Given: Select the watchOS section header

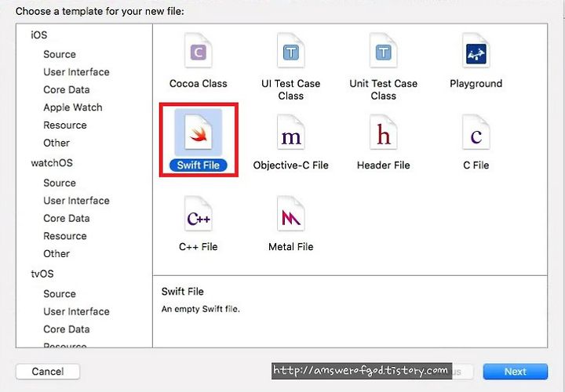Looking at the screenshot, I should pyautogui.click(x=52, y=163).
